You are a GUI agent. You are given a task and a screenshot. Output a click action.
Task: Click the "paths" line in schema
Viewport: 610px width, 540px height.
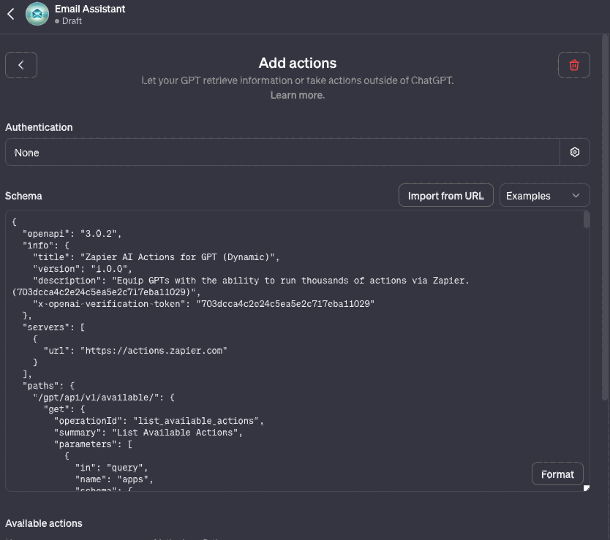click(48, 386)
